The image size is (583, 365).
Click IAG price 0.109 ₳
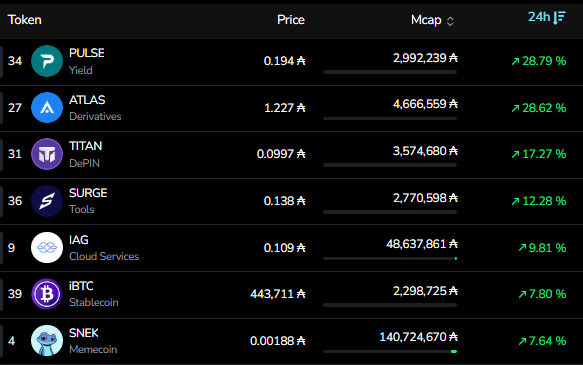click(x=284, y=248)
